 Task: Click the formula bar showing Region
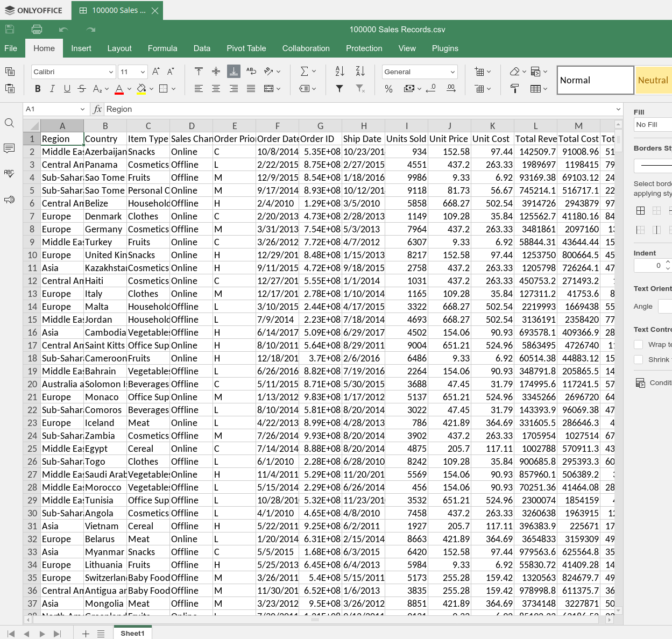(x=359, y=109)
